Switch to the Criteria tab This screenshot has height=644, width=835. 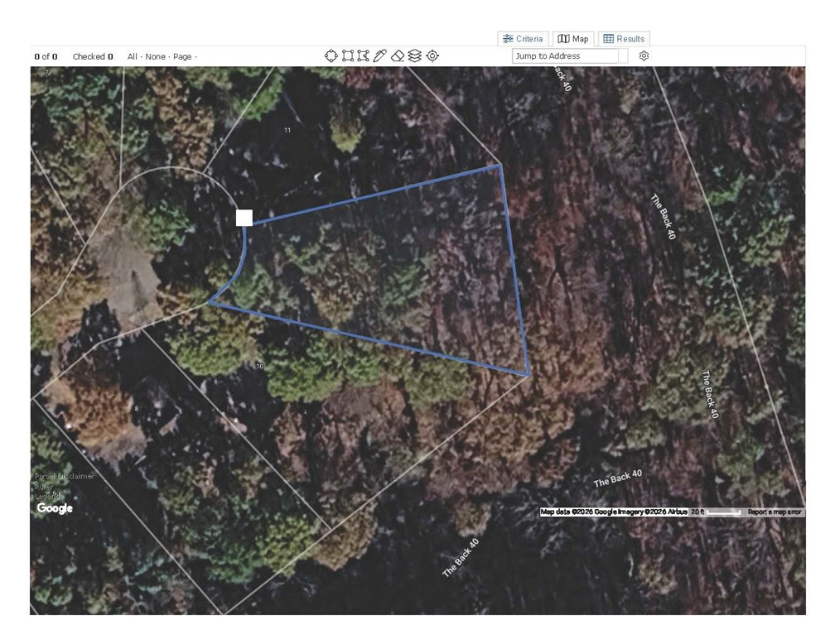523,39
